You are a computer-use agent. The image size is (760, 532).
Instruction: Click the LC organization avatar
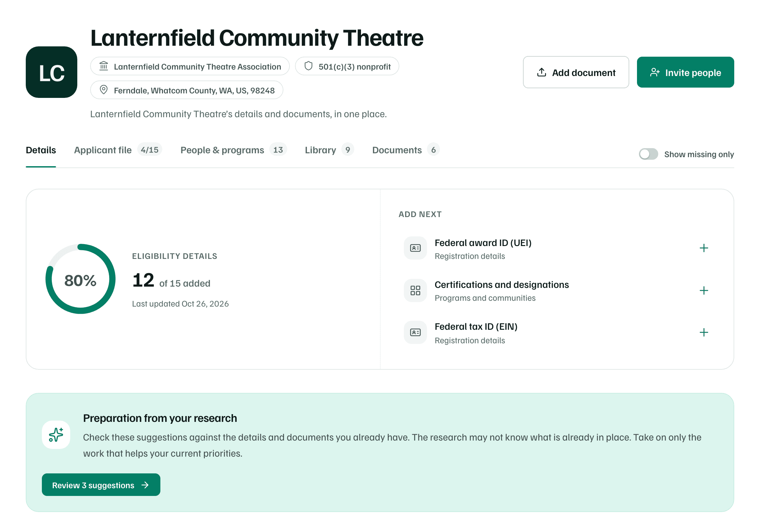[51, 72]
